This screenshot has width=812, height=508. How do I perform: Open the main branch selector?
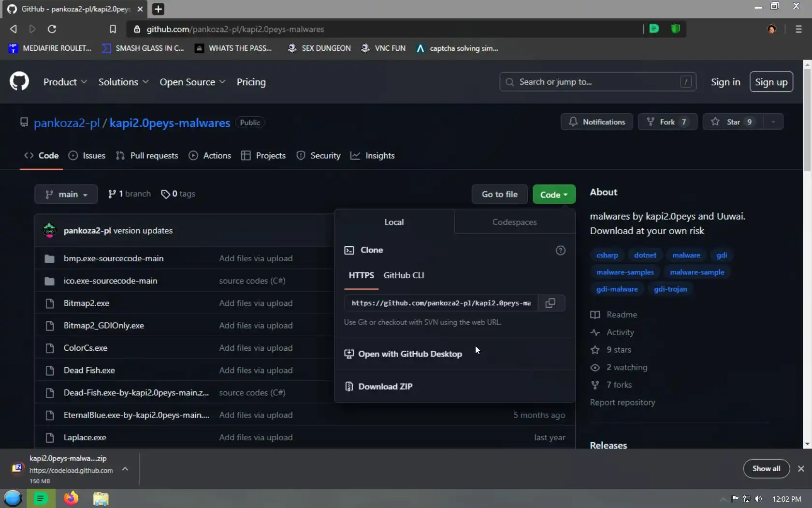pos(66,194)
